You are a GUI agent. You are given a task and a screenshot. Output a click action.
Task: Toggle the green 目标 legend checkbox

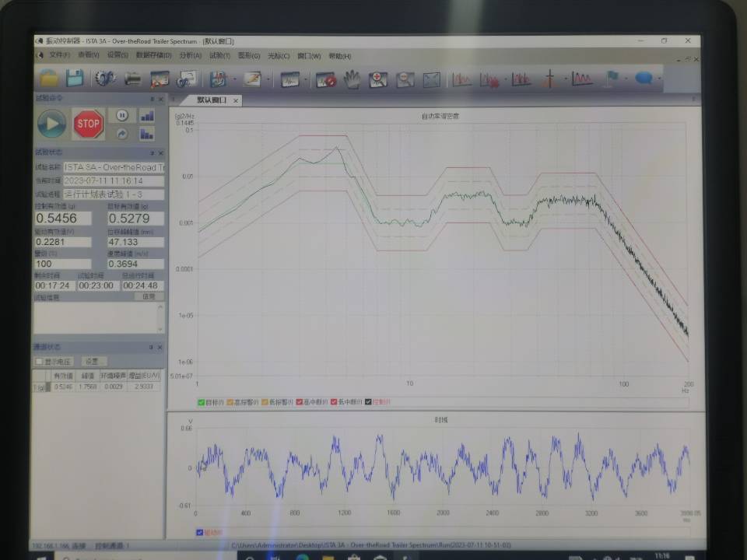(x=201, y=402)
